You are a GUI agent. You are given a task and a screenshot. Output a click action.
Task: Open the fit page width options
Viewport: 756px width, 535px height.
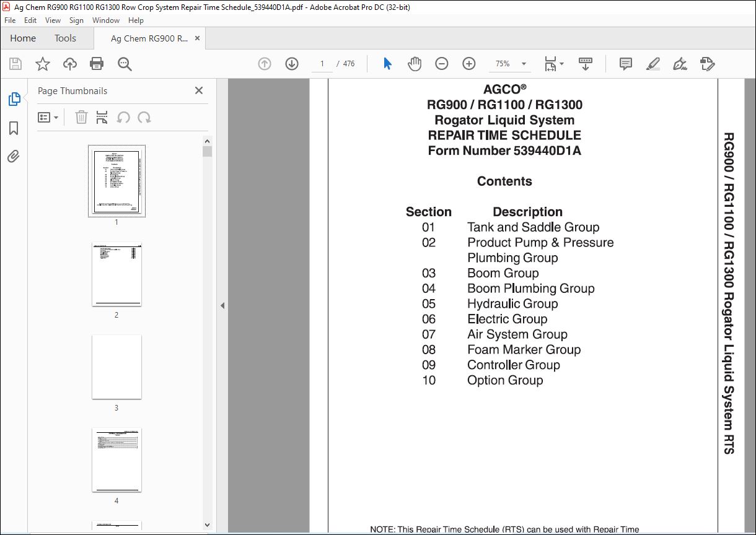coord(553,64)
